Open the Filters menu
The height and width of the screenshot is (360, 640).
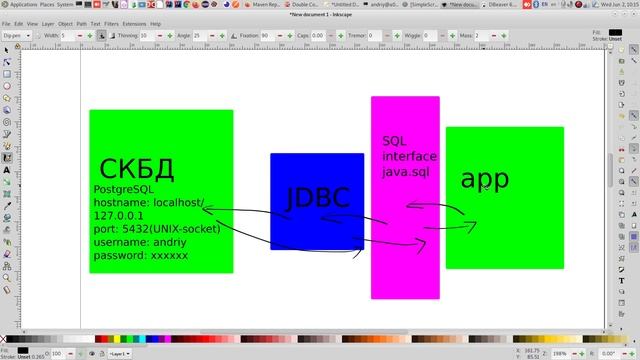(x=111, y=24)
